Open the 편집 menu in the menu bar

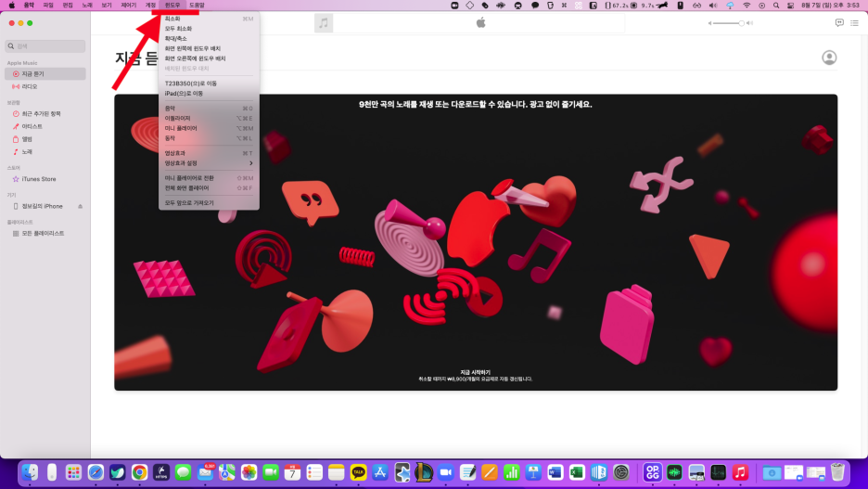point(68,5)
